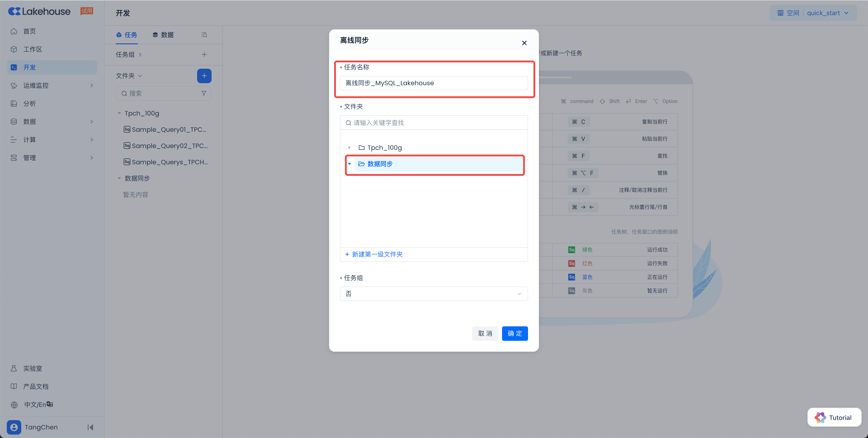Image resolution: width=868 pixels, height=438 pixels.
Task: Open the 任务组 dropdown showing 否
Action: click(433, 294)
